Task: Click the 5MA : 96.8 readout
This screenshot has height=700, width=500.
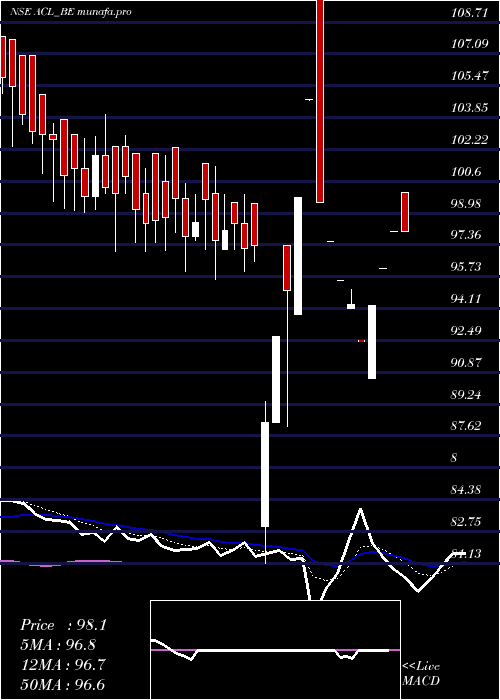Action: 58,645
